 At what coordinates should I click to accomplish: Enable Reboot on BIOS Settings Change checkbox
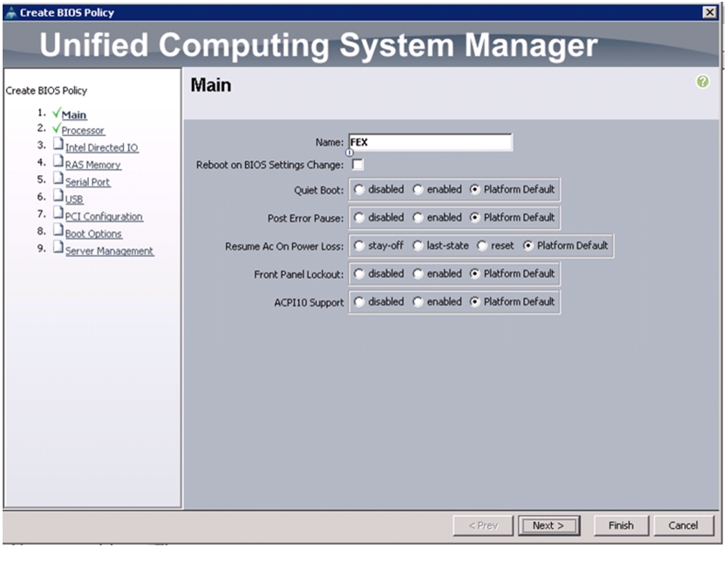[357, 165]
